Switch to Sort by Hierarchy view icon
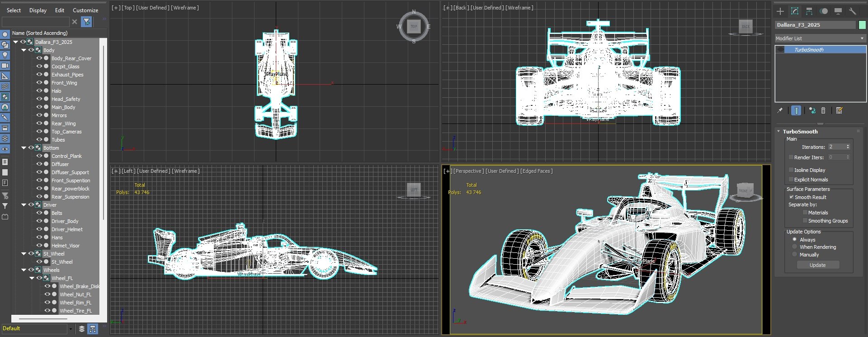Screen dimensions: 868x337 click(x=93, y=329)
